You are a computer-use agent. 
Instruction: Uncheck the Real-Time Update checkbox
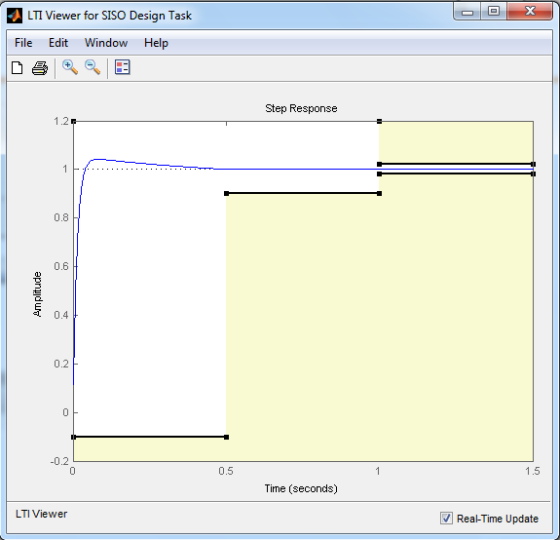(x=446, y=518)
